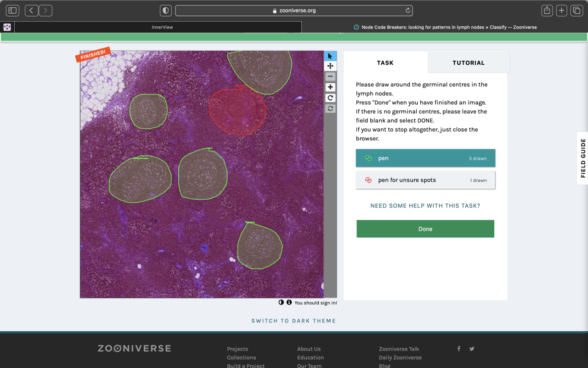Switch to the InnerView browser tab
Image resolution: width=588 pixels, height=368 pixels.
point(158,27)
